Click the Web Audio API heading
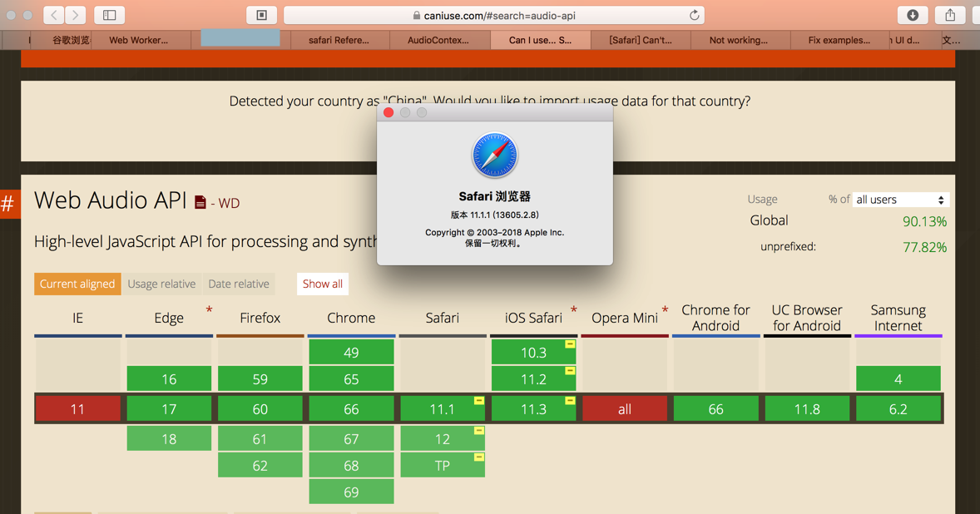980x514 pixels. (111, 200)
